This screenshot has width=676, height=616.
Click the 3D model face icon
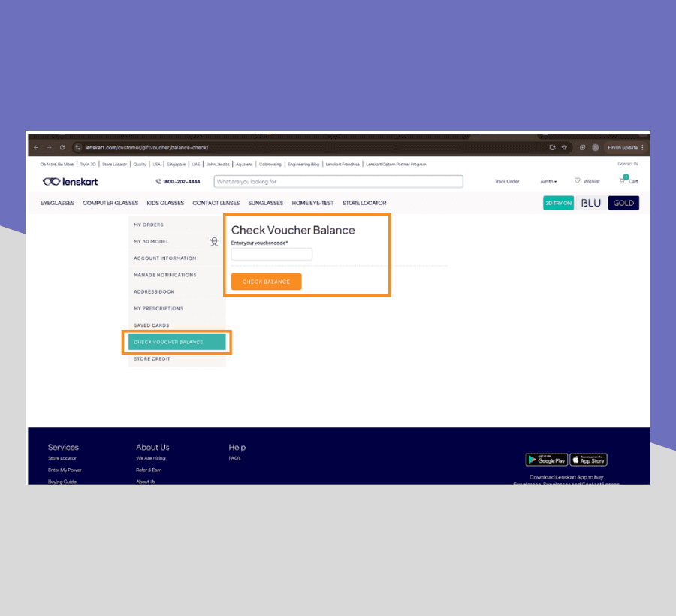[214, 241]
